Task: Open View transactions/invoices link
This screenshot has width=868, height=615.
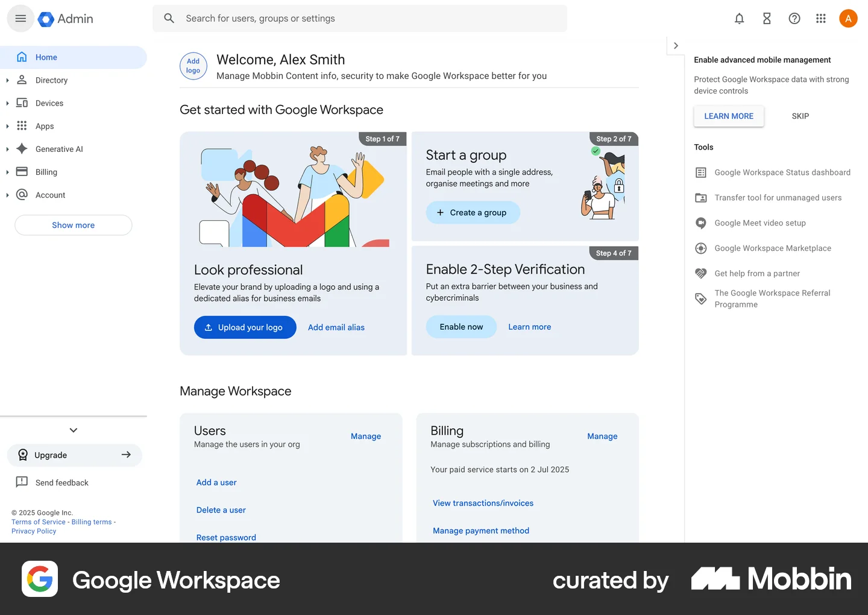Action: (x=483, y=503)
